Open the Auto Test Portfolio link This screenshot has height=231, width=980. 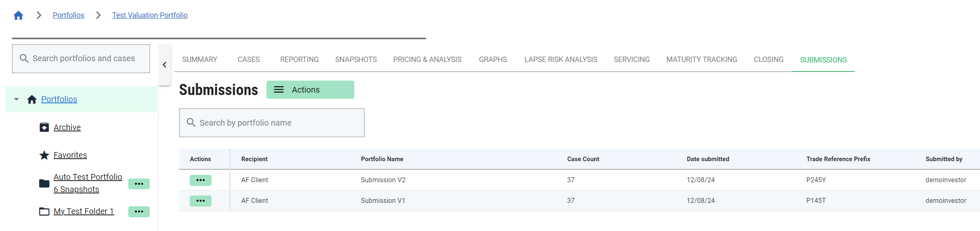tap(88, 177)
